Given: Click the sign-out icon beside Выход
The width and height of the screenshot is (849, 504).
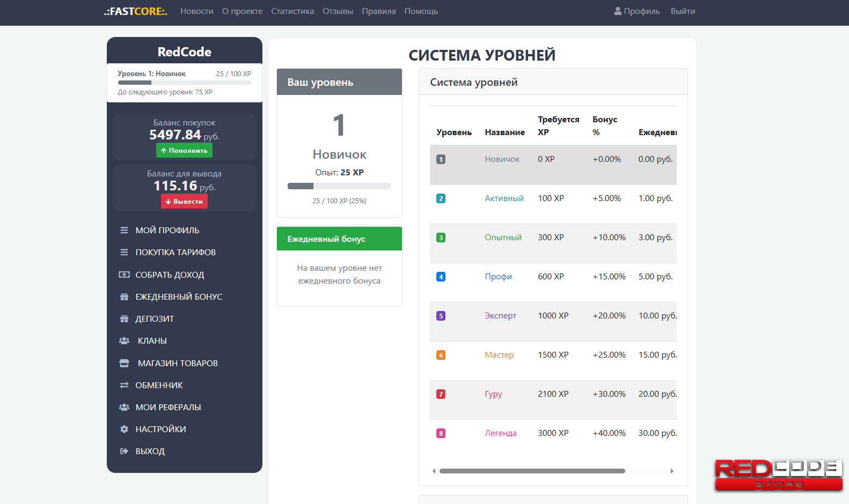Looking at the screenshot, I should [124, 451].
